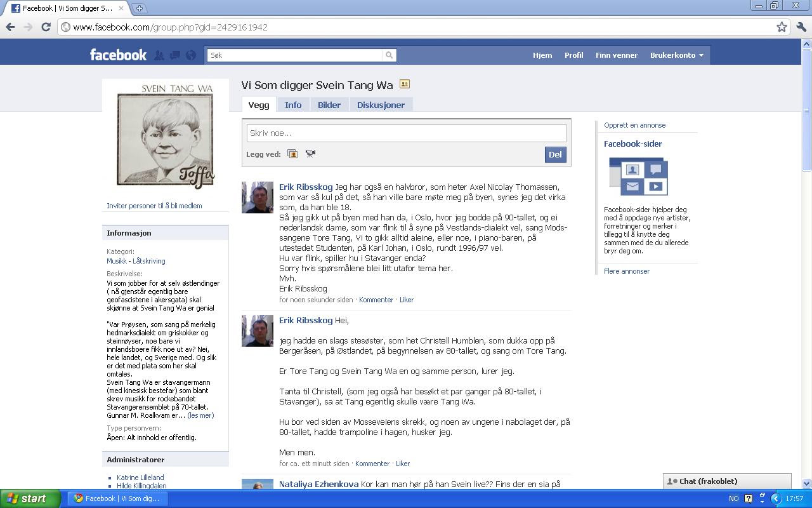Click the Facebook logo in header
Image resolution: width=812 pixels, height=508 pixels.
pyautogui.click(x=118, y=55)
